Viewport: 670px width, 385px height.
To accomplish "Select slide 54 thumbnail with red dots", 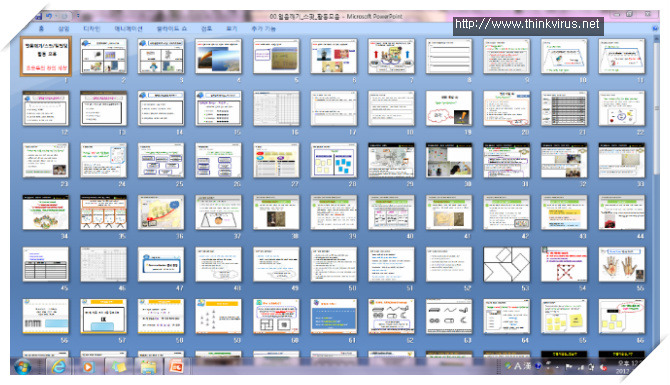I will tap(564, 265).
